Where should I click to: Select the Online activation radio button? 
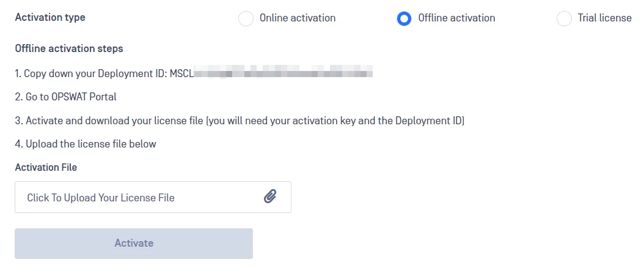tap(246, 18)
